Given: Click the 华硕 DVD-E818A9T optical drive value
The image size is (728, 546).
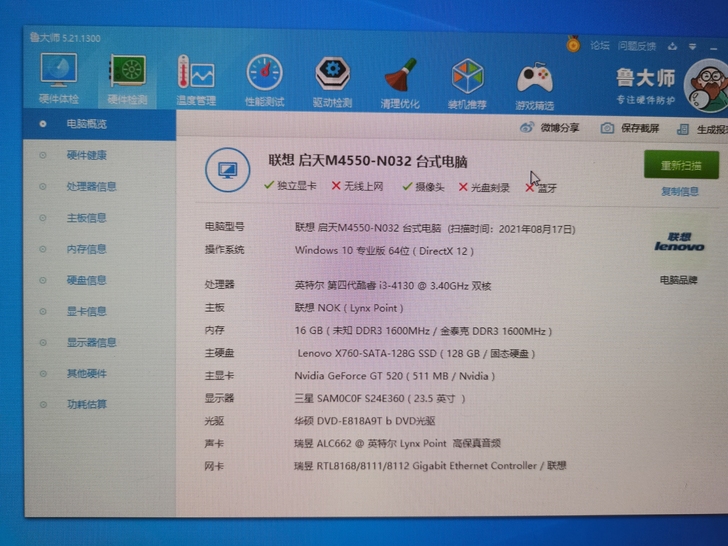Looking at the screenshot, I should [x=364, y=421].
